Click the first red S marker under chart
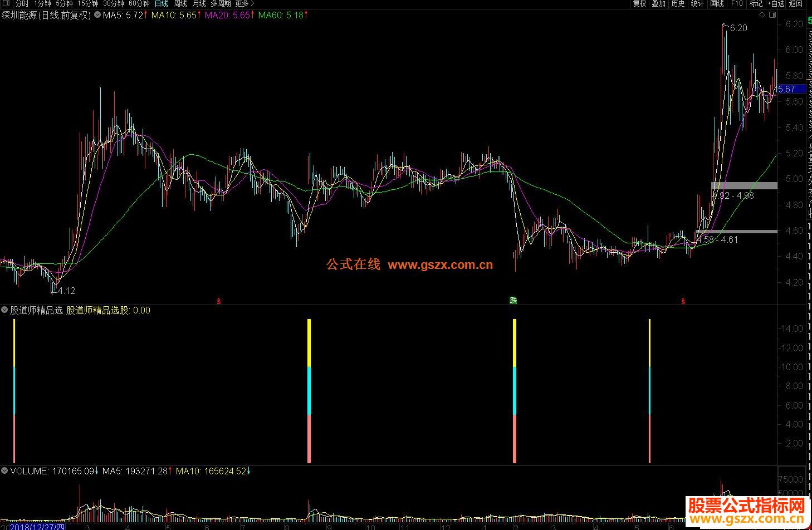This screenshot has height=530, width=812. coord(219,301)
